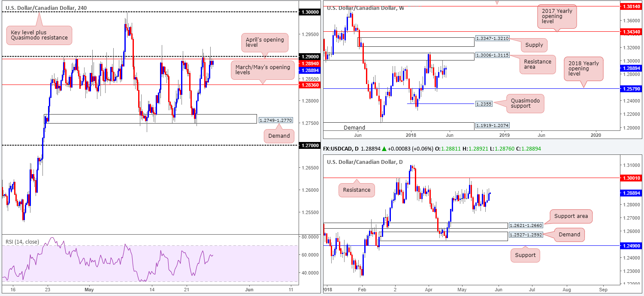
Task: Click the 'RSI (14, close)' indicator label
Action: (x=22, y=242)
